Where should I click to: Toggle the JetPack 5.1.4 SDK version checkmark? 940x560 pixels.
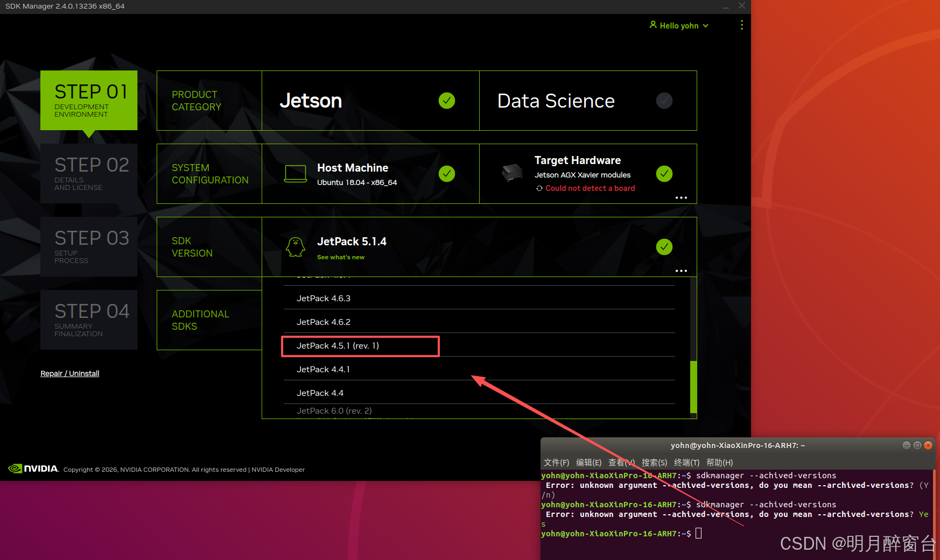pos(664,247)
